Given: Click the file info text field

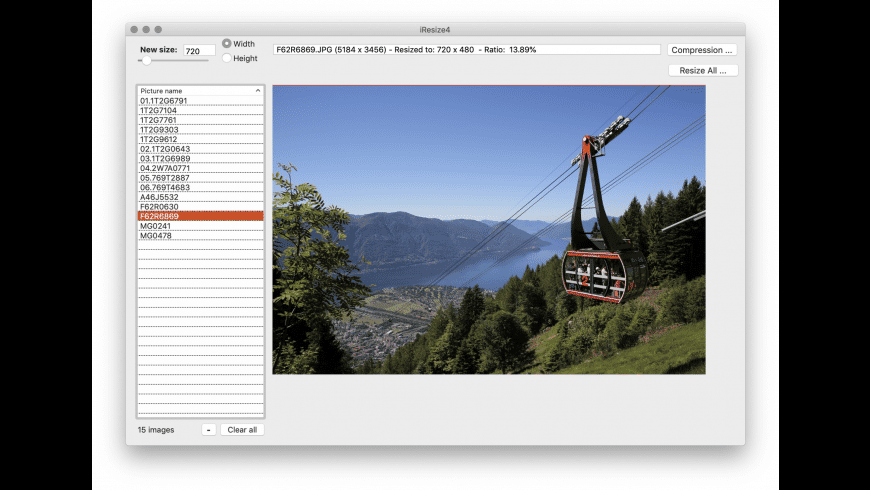Looking at the screenshot, I should point(467,49).
